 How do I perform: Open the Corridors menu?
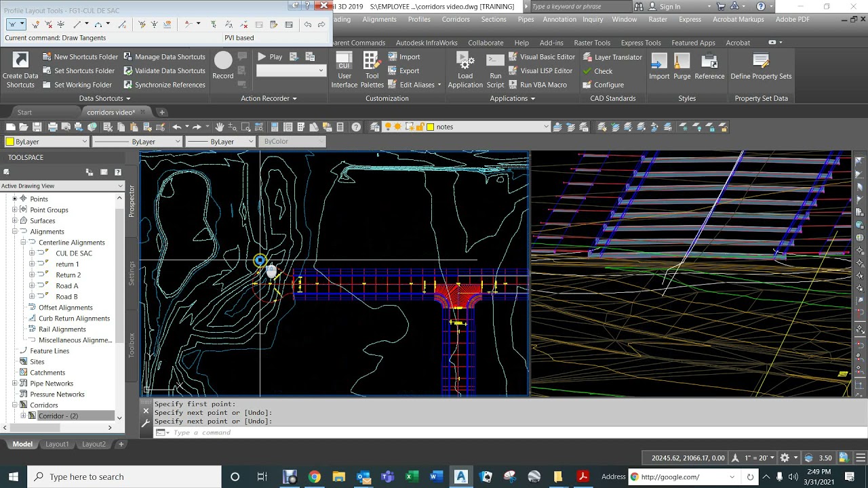click(456, 19)
